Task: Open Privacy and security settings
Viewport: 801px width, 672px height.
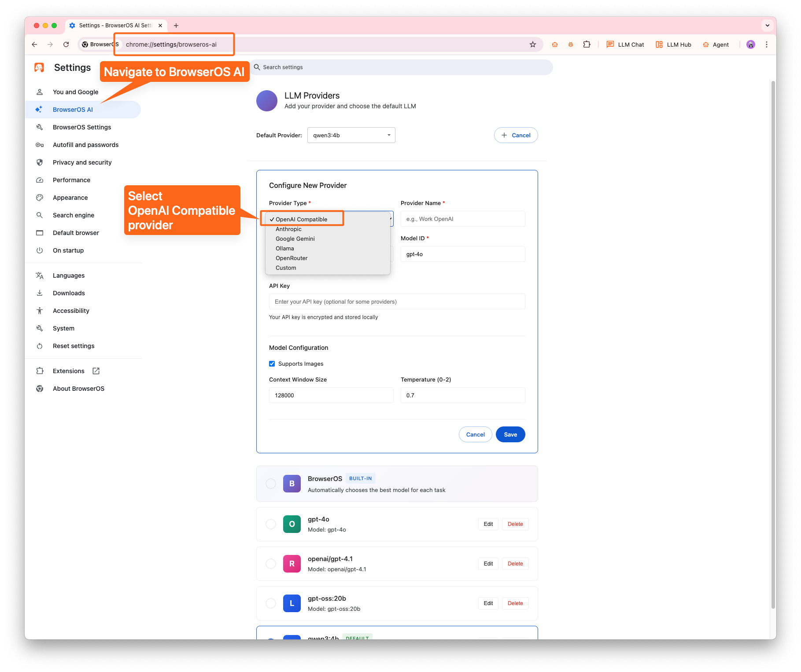Action: [x=82, y=162]
